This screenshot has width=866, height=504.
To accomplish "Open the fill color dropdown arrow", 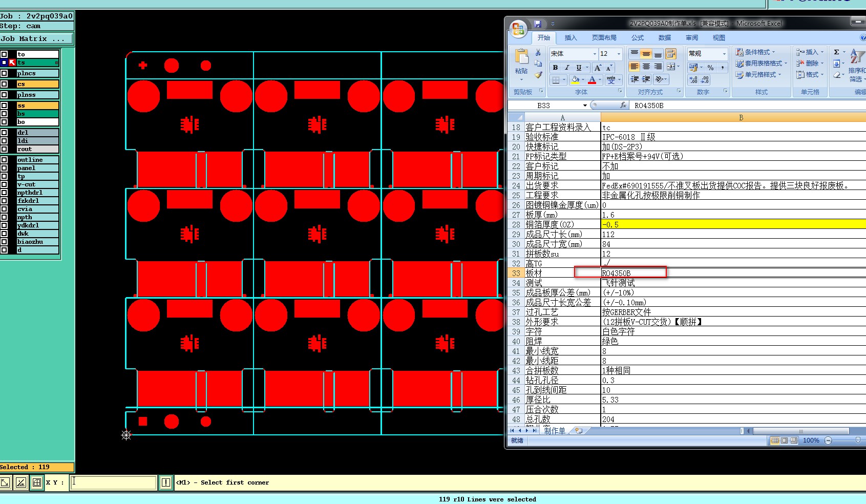I will 584,80.
